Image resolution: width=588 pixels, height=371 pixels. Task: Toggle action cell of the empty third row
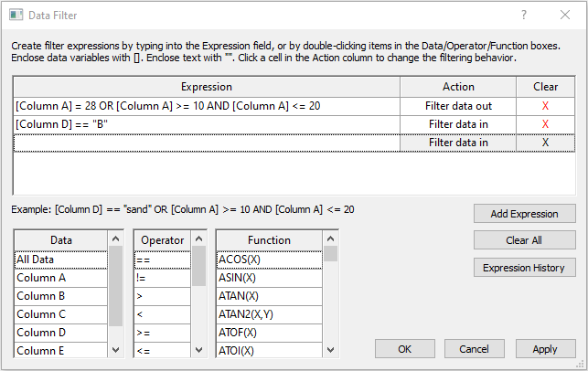(458, 143)
